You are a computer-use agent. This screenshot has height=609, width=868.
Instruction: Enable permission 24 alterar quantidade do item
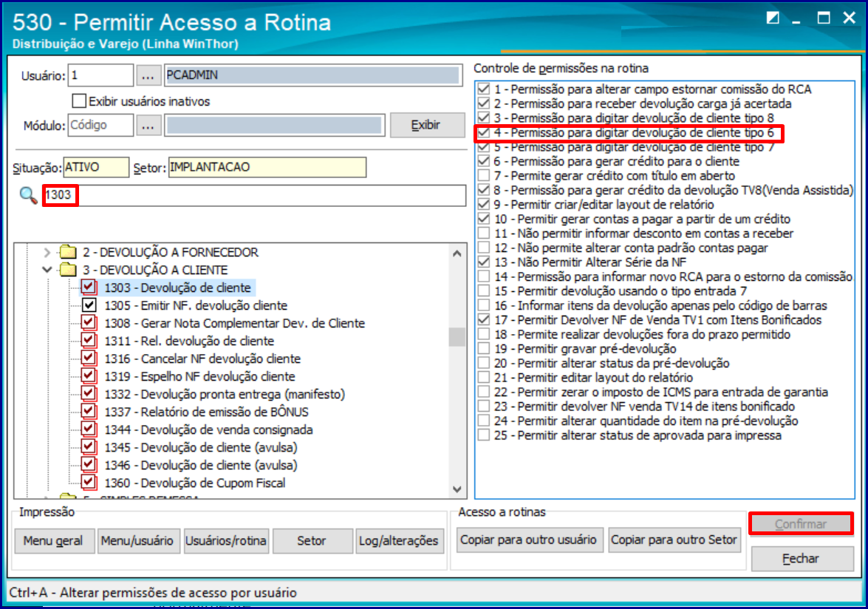coord(484,421)
